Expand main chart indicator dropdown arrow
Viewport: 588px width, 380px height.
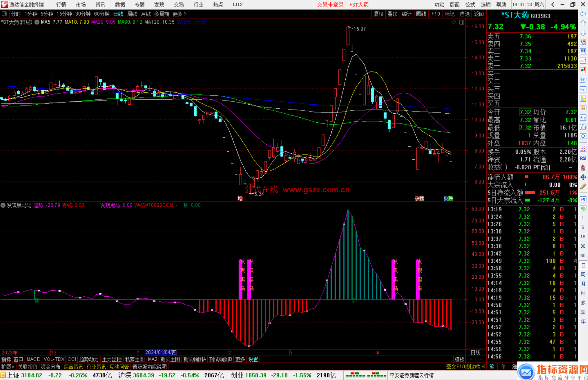[37, 22]
